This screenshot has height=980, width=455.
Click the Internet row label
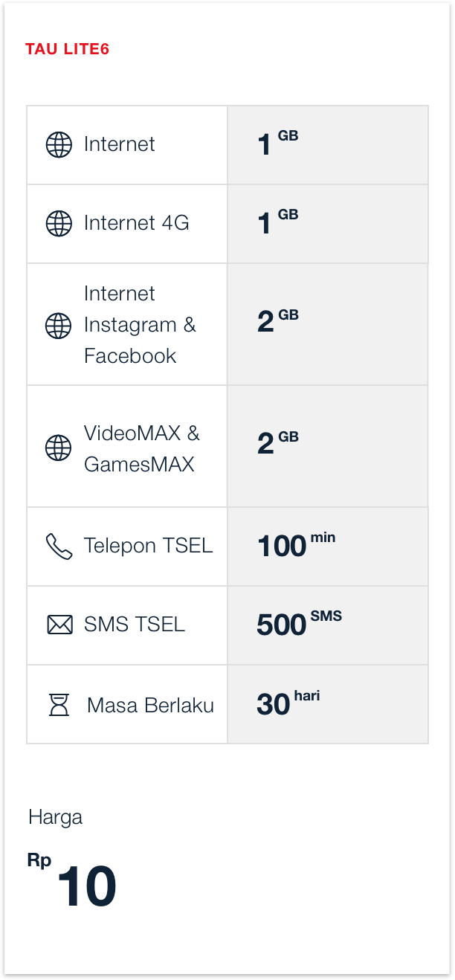(119, 144)
